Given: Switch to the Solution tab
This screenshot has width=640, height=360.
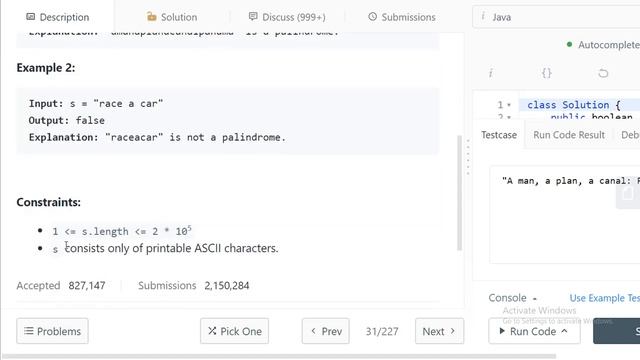Looking at the screenshot, I should [172, 17].
